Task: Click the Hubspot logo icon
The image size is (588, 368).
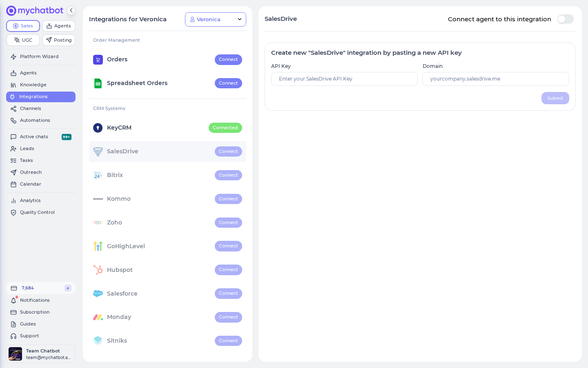Action: (x=98, y=270)
